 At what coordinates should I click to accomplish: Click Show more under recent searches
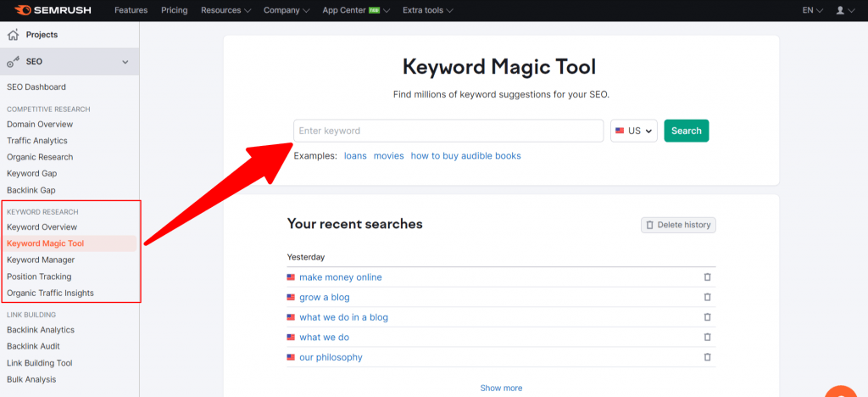501,389
